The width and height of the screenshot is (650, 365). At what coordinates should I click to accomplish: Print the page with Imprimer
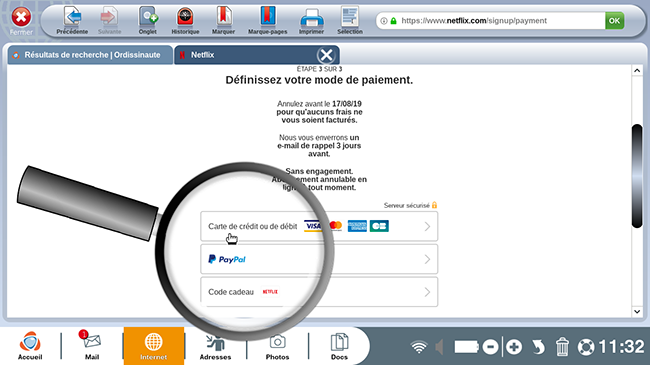point(311,20)
